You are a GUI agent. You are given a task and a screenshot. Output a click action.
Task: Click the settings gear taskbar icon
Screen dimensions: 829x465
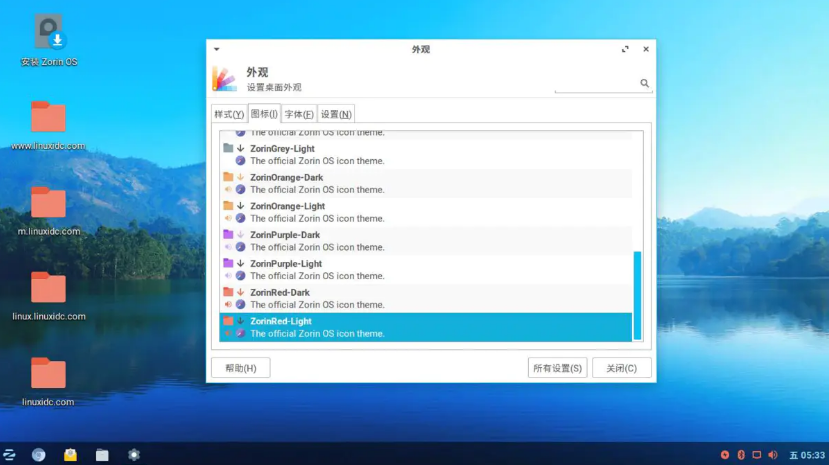[x=134, y=455]
